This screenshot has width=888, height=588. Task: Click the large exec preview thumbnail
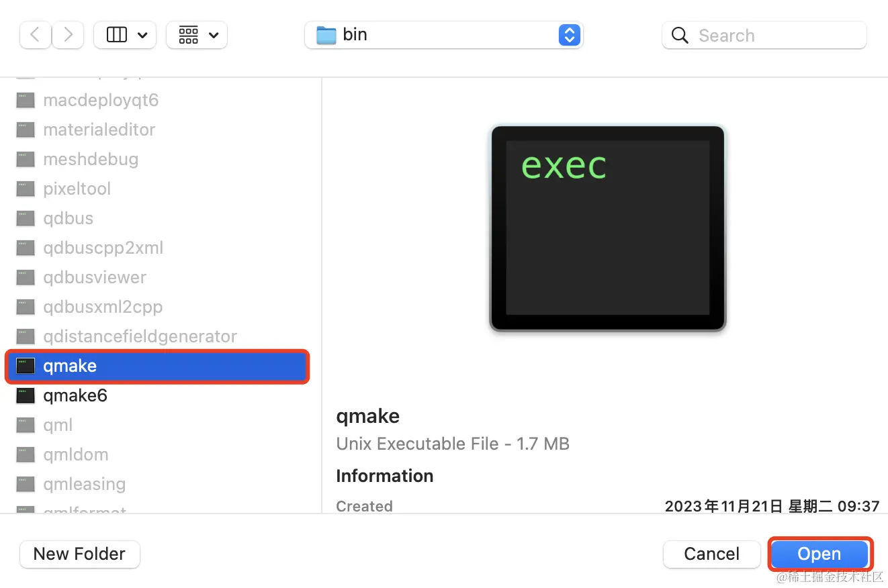click(x=608, y=228)
